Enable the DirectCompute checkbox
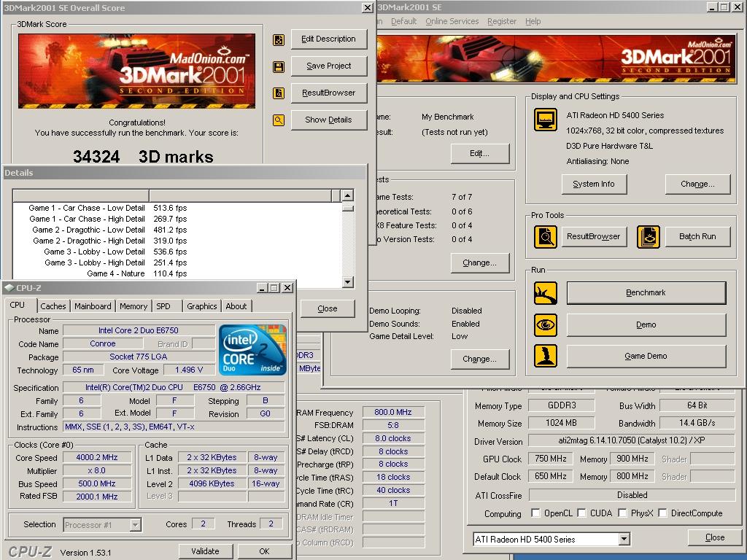747x560 pixels. [662, 513]
